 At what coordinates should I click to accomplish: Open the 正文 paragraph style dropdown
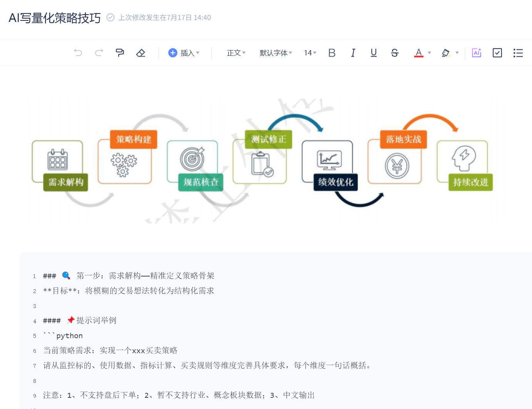[x=236, y=53]
